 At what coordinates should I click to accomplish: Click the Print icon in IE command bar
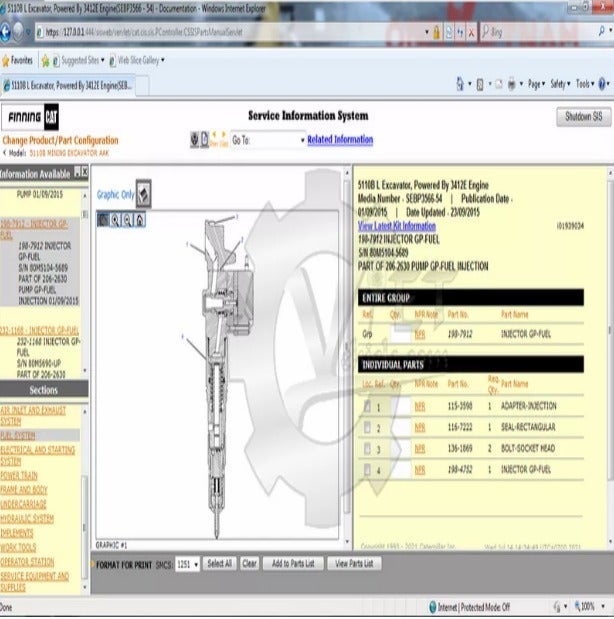[x=512, y=84]
